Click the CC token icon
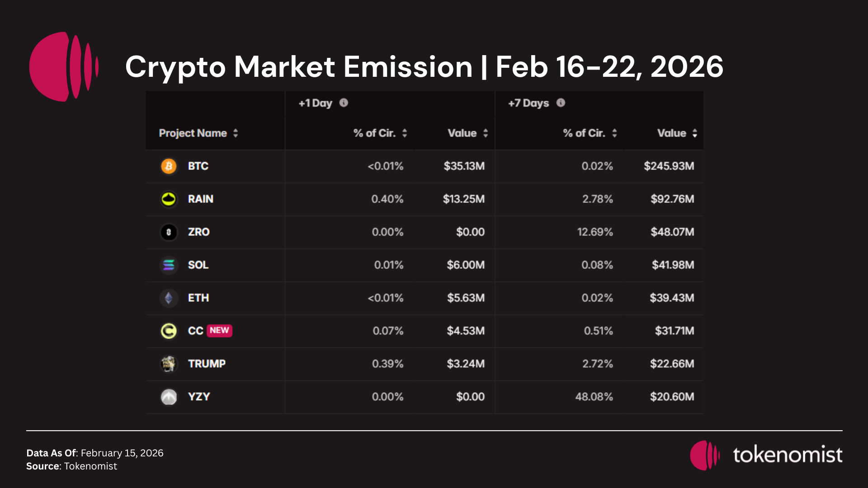The width and height of the screenshot is (868, 488). coord(169,331)
